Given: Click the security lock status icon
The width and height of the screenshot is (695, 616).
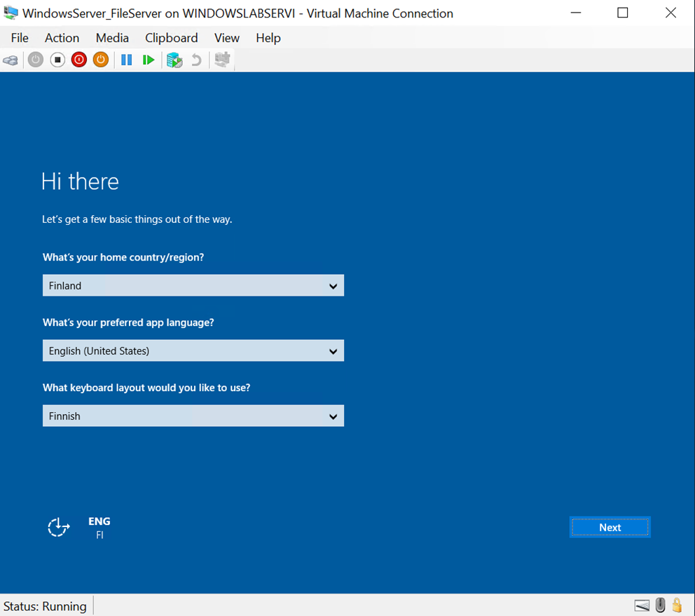Looking at the screenshot, I should [x=677, y=605].
